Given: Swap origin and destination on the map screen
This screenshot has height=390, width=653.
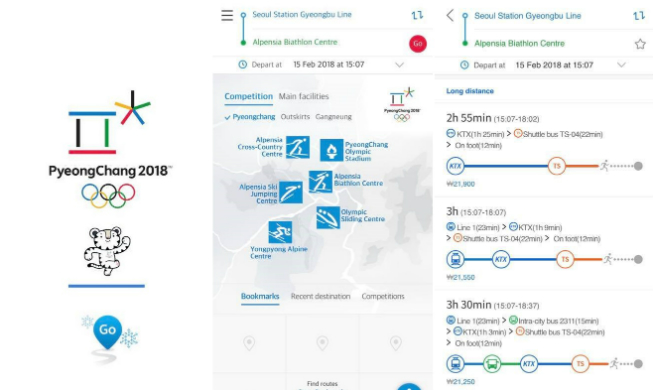Looking at the screenshot, I should point(417,15).
